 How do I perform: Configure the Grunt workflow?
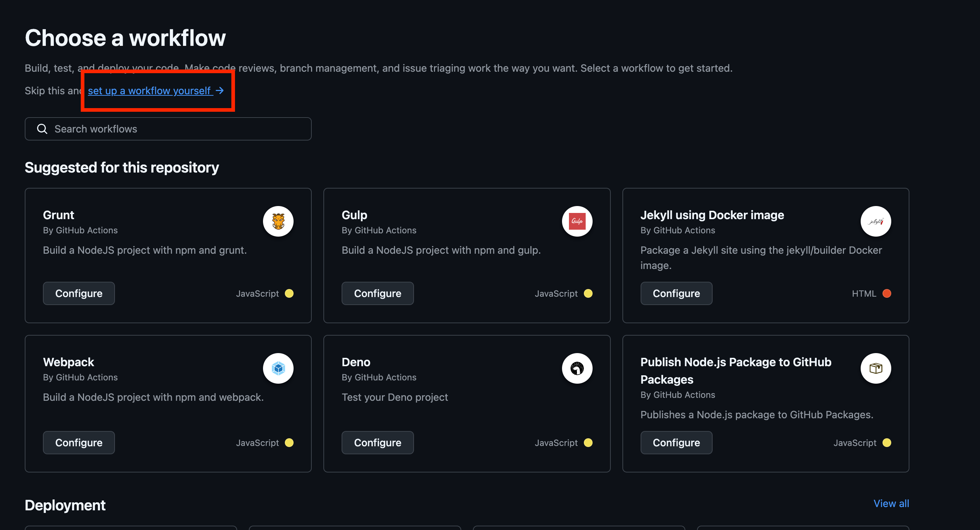79,293
